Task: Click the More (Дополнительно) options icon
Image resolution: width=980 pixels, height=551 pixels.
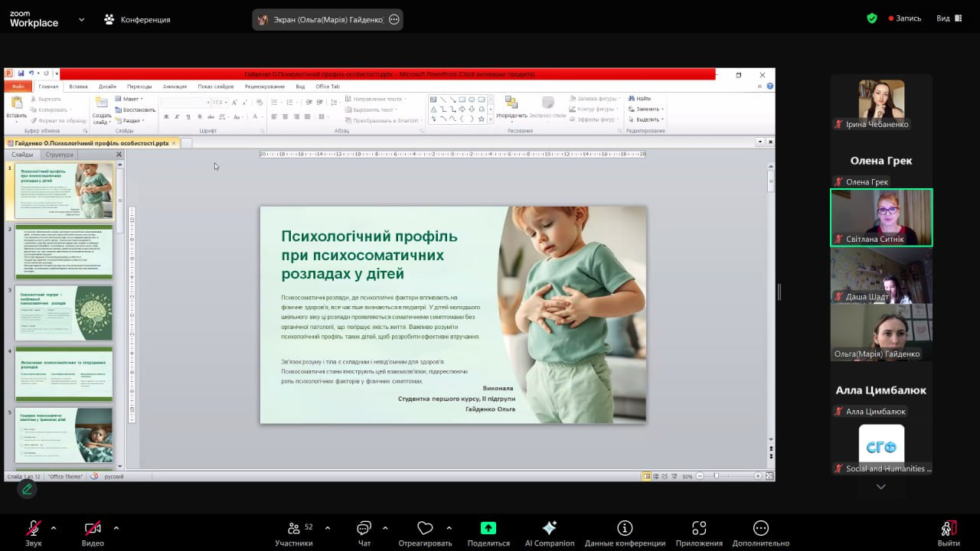Action: point(760,529)
